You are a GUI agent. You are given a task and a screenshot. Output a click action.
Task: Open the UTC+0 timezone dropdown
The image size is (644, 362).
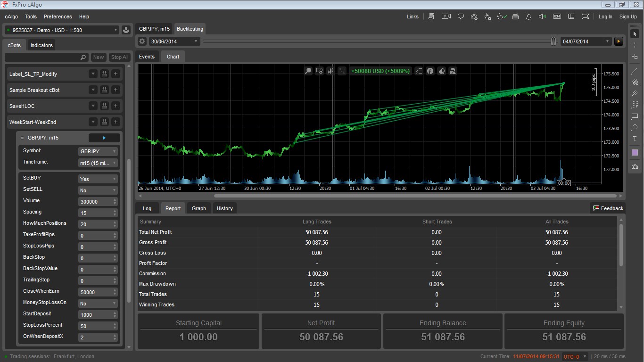click(x=575, y=356)
